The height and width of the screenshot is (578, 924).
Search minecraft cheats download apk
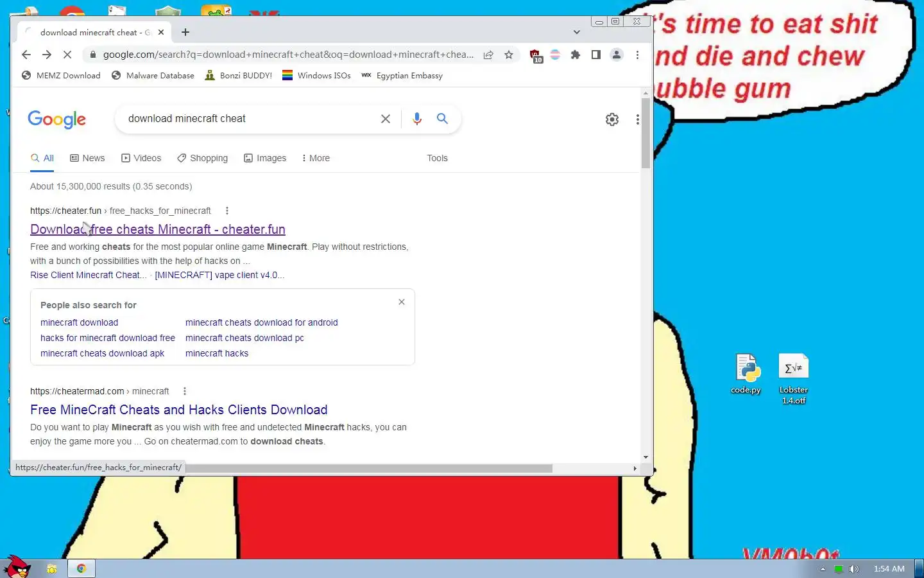tap(102, 353)
